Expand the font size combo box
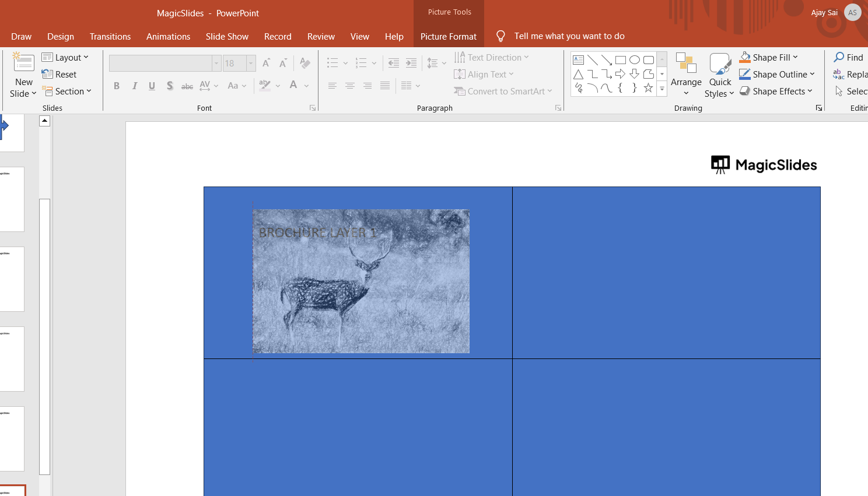Viewport: 868px width, 496px height. click(251, 63)
